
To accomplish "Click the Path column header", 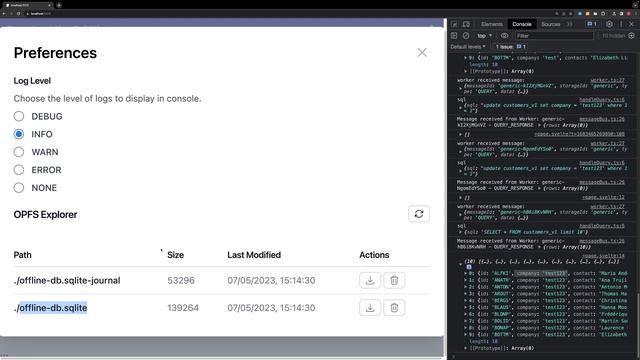I will tap(22, 255).
